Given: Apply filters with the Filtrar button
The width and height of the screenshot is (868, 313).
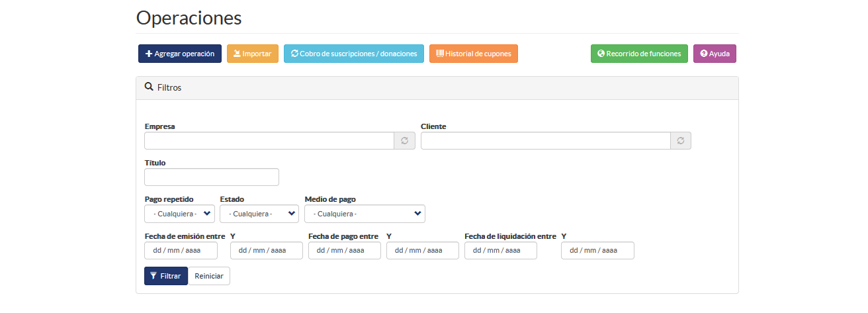Looking at the screenshot, I should pos(166,276).
